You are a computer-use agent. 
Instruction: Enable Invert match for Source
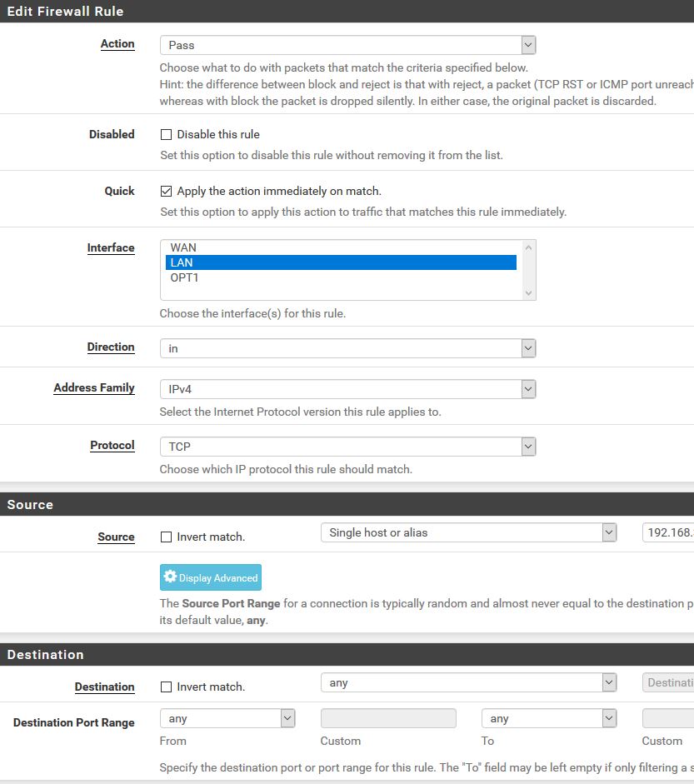point(166,537)
